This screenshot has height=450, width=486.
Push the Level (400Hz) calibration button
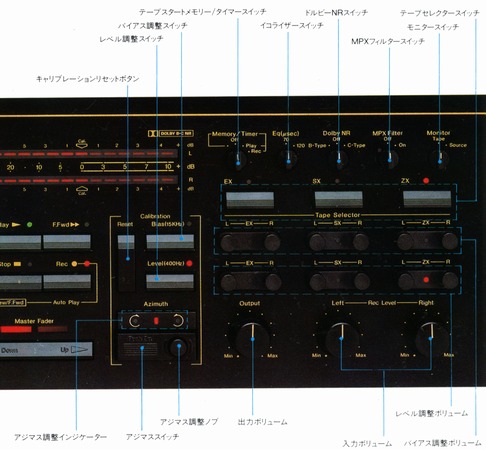(170, 282)
